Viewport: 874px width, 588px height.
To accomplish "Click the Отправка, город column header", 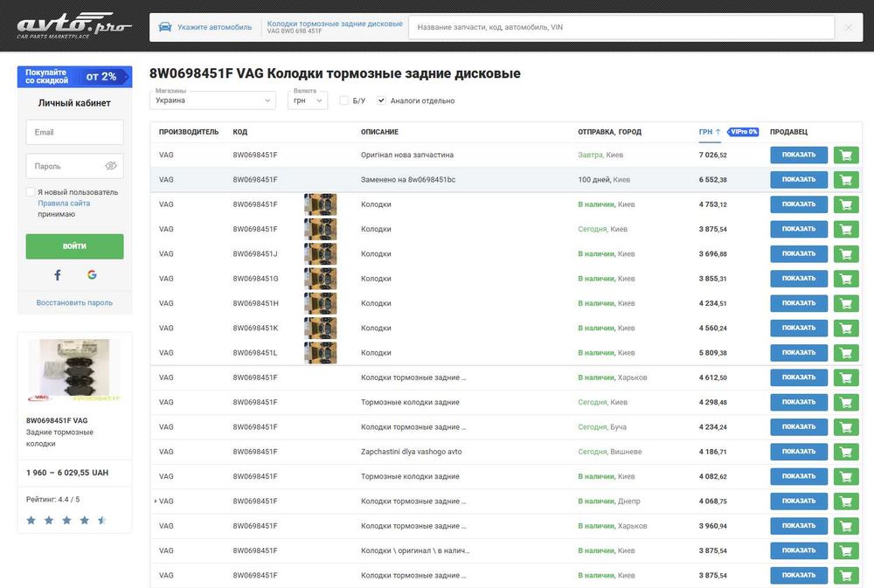I will click(609, 132).
